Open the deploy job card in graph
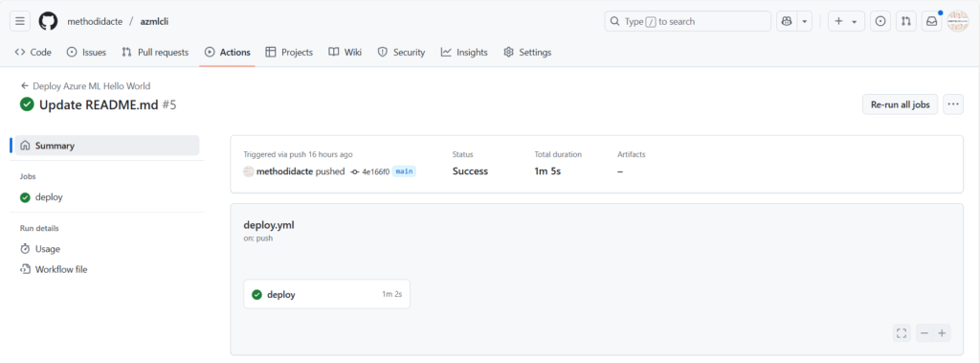The height and width of the screenshot is (363, 980). click(x=327, y=294)
